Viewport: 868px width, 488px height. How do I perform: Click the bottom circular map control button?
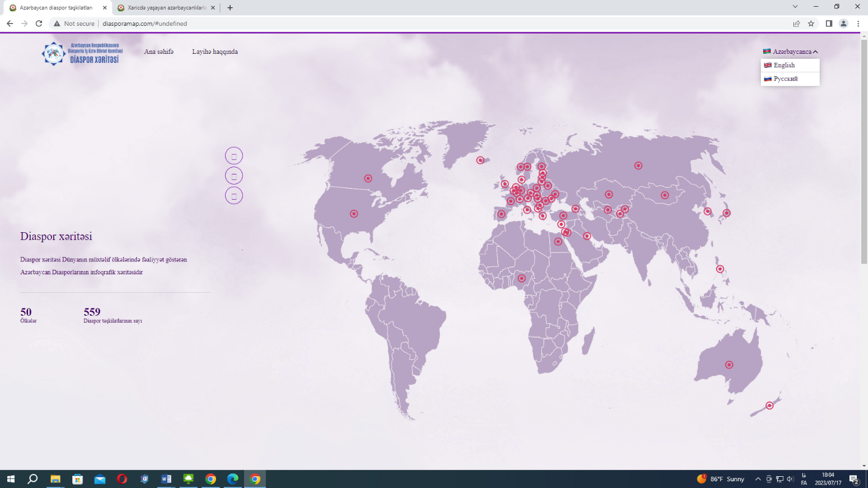(x=234, y=196)
